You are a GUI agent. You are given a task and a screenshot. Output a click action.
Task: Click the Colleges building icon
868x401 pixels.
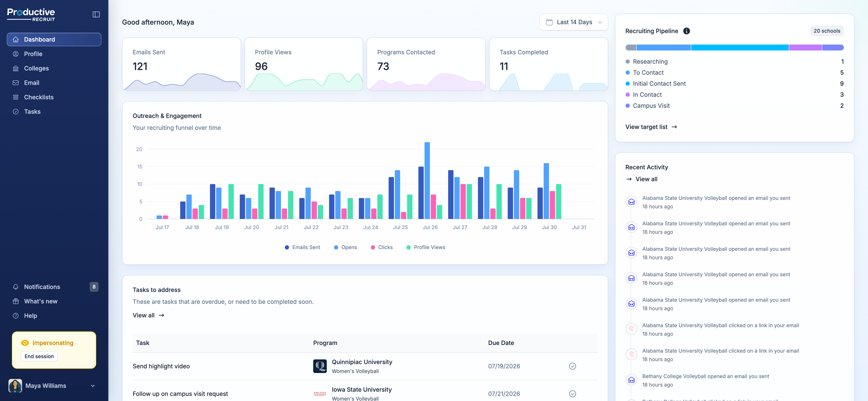click(15, 69)
